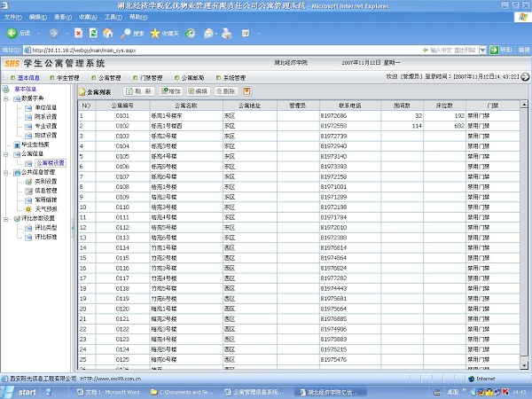The height and width of the screenshot is (399, 532).
Task: Click the printer icon in toolbar
Action: [227, 33]
